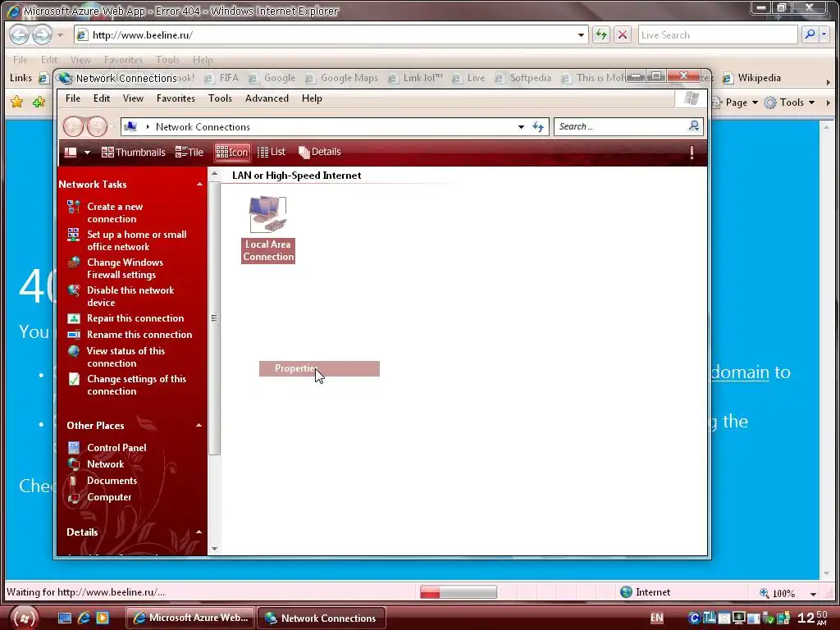Click the Firewall settings globe icon

tap(73, 262)
